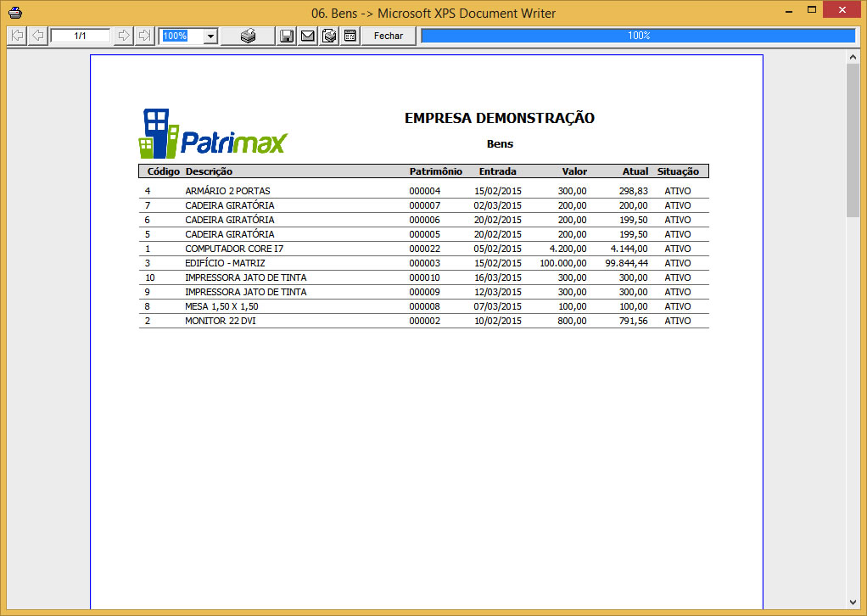Click entry date 10/02/2015

[498, 321]
